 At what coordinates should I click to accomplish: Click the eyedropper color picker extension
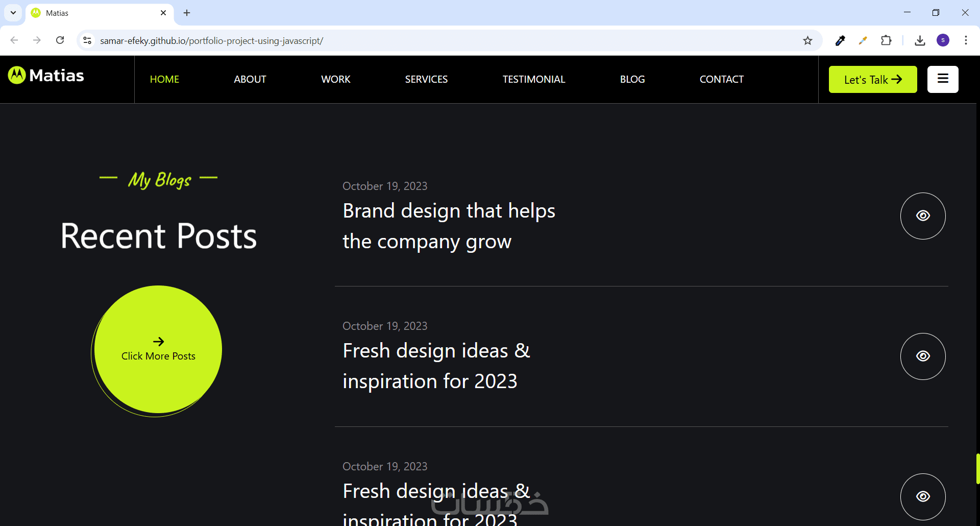(840, 41)
